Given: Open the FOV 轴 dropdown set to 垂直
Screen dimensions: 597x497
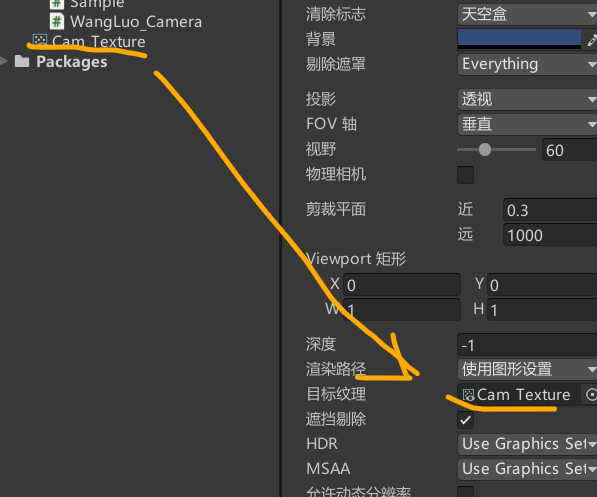Looking at the screenshot, I should point(527,124).
